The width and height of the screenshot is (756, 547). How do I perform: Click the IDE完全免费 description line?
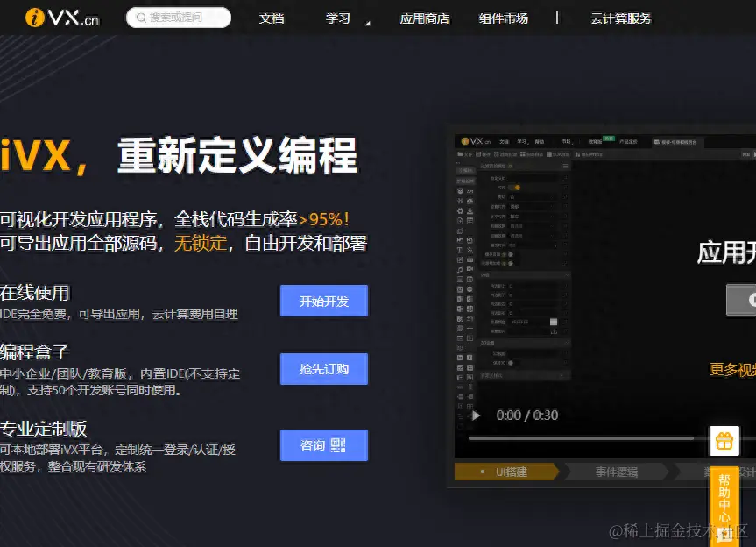click(x=119, y=314)
